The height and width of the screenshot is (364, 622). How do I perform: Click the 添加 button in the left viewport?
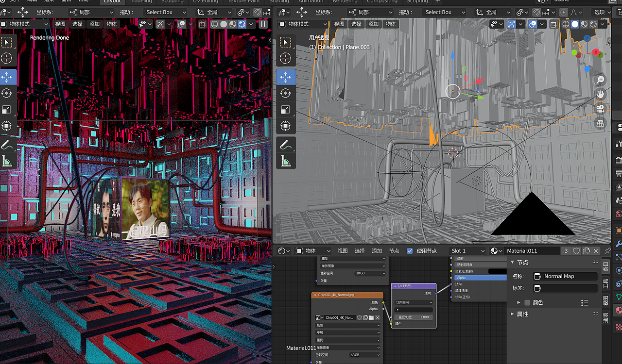(94, 24)
